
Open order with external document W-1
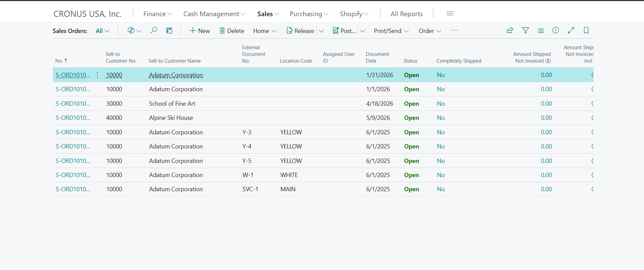tap(73, 175)
